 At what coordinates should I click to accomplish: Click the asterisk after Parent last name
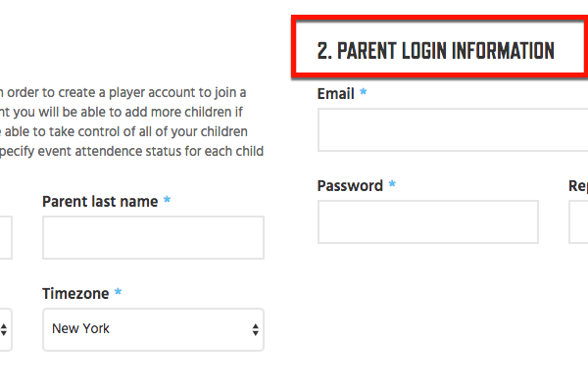(167, 200)
